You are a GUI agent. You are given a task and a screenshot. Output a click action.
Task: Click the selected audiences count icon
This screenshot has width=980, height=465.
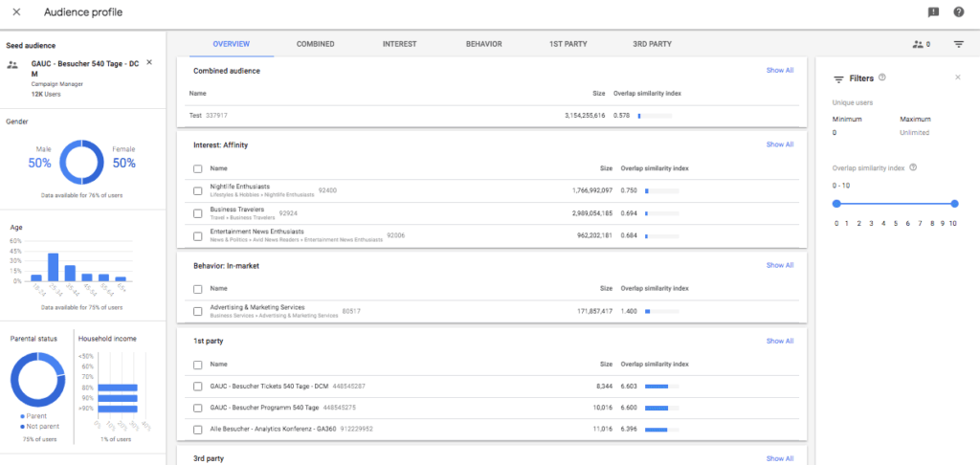(921, 44)
